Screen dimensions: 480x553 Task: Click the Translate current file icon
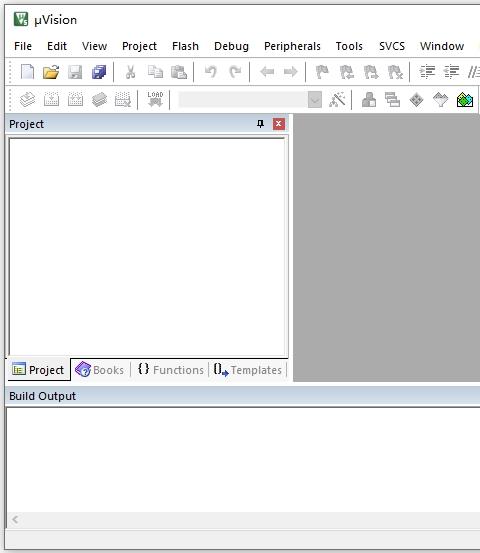[x=28, y=100]
